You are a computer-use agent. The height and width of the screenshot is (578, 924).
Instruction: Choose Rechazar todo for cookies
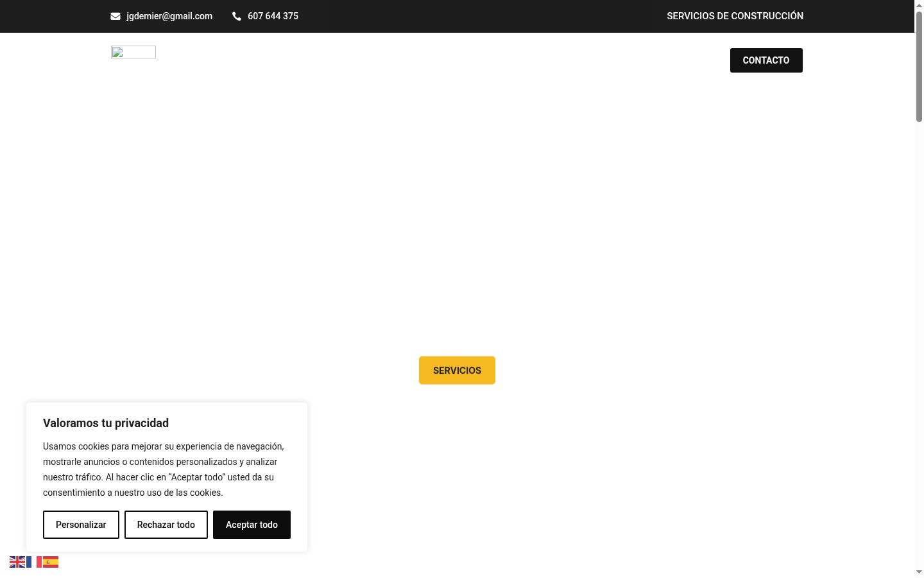click(x=166, y=525)
